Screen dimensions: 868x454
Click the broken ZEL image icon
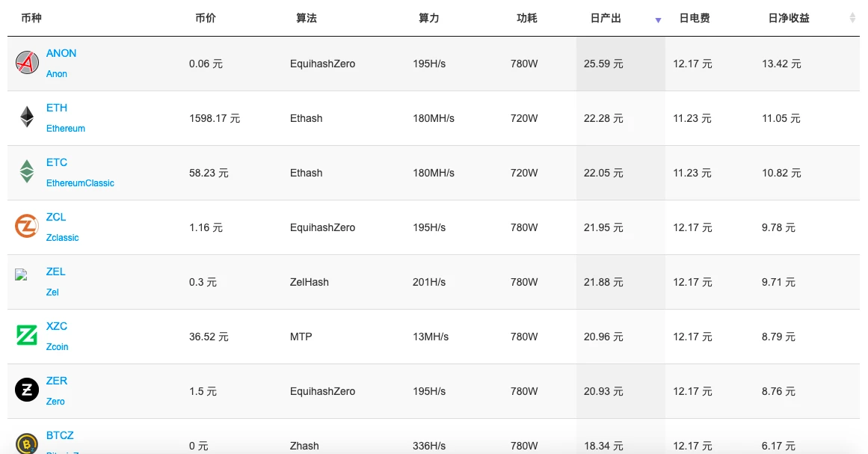[21, 275]
